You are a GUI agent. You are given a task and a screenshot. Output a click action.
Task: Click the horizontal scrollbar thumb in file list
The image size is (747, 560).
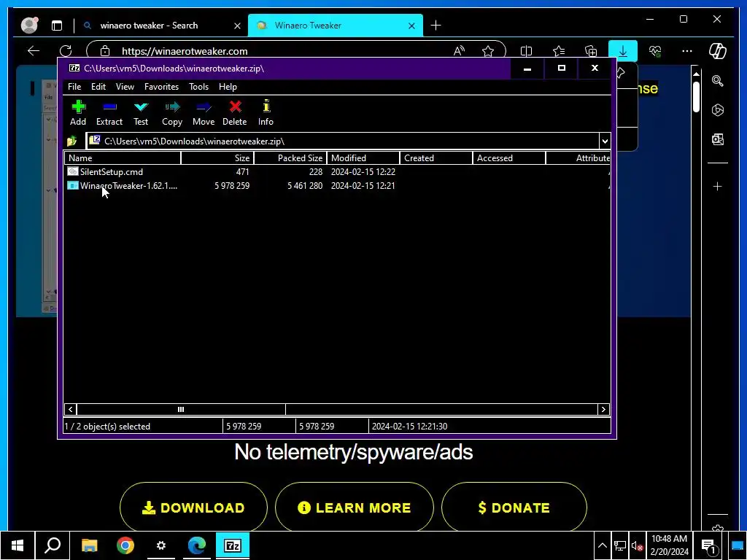(181, 410)
